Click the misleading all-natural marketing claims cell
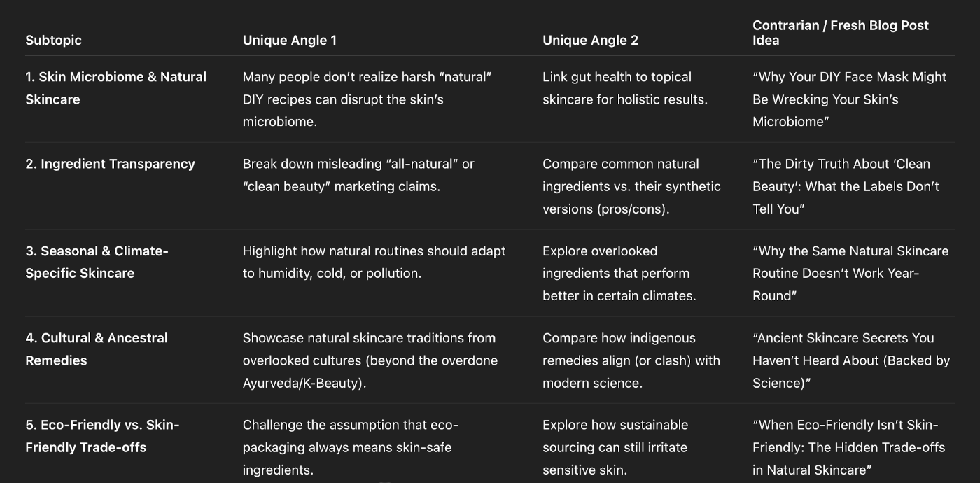The width and height of the screenshot is (980, 483). [358, 175]
